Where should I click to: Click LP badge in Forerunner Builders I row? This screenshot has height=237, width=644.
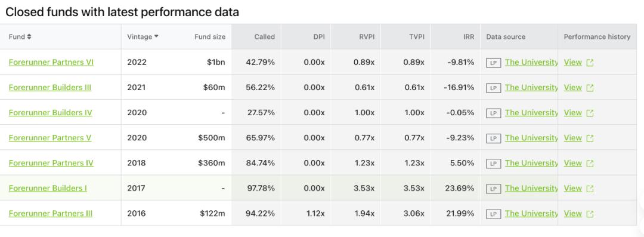pos(493,189)
